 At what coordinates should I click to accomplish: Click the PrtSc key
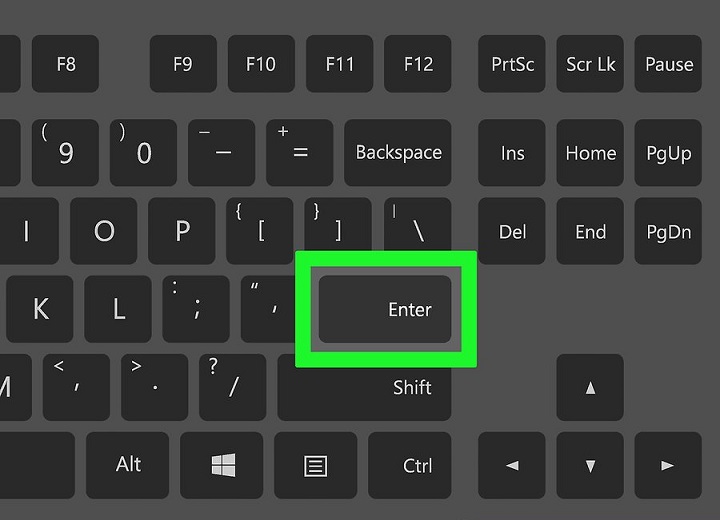[x=512, y=63]
